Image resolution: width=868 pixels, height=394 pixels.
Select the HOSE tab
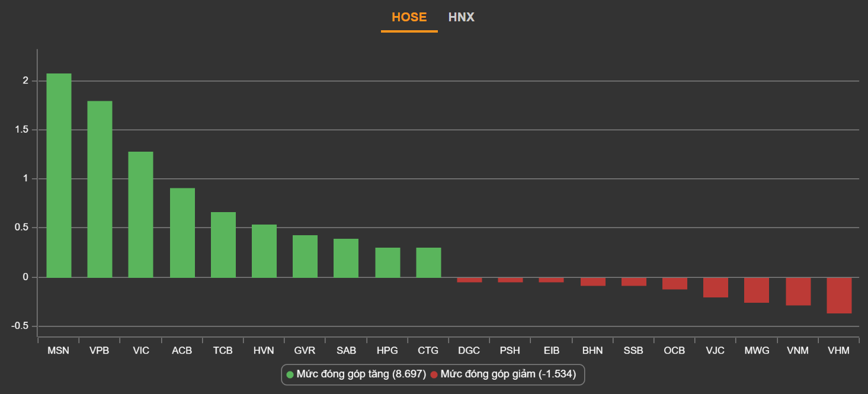[409, 17]
